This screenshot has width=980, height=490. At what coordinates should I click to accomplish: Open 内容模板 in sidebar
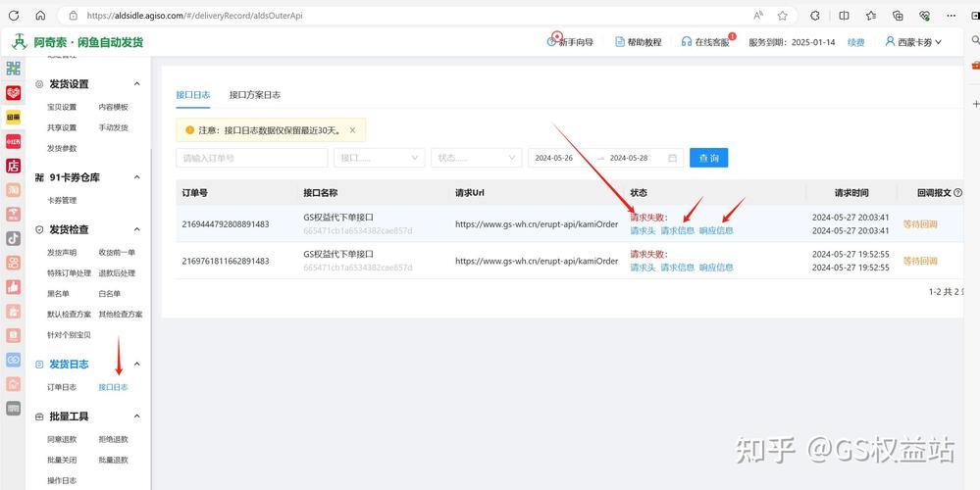click(x=113, y=107)
